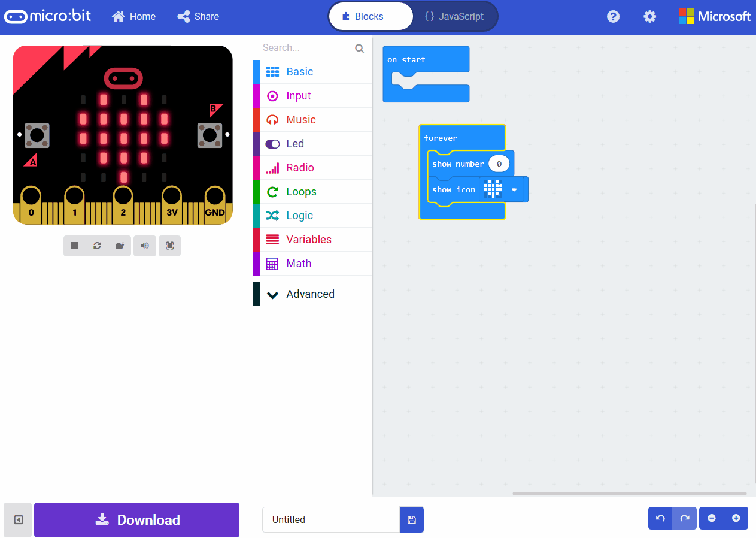Select the forever block
Screen dimensions: 756x538
coord(461,138)
